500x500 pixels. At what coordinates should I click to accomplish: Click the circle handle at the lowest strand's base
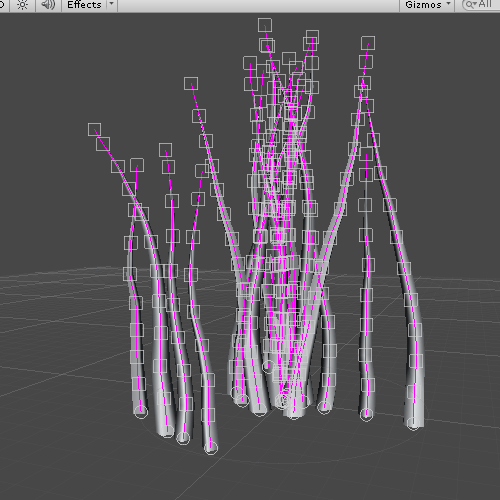point(211,448)
